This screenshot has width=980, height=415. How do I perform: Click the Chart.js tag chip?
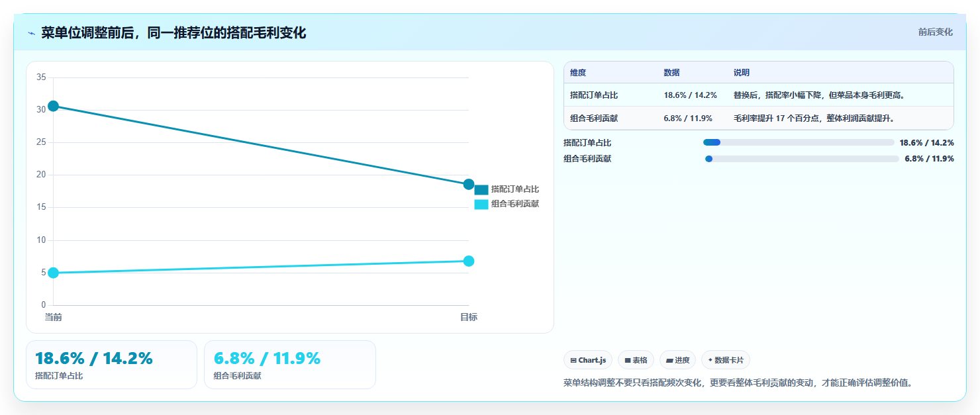pyautogui.click(x=588, y=360)
